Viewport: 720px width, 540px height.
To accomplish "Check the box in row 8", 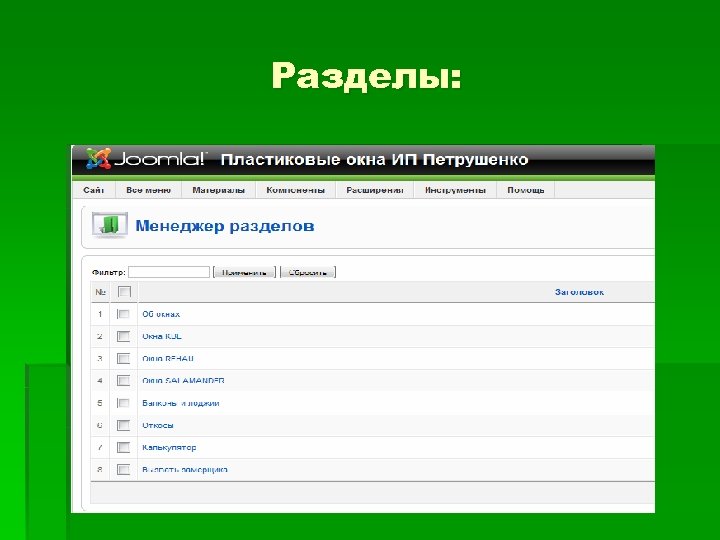I will 123,469.
